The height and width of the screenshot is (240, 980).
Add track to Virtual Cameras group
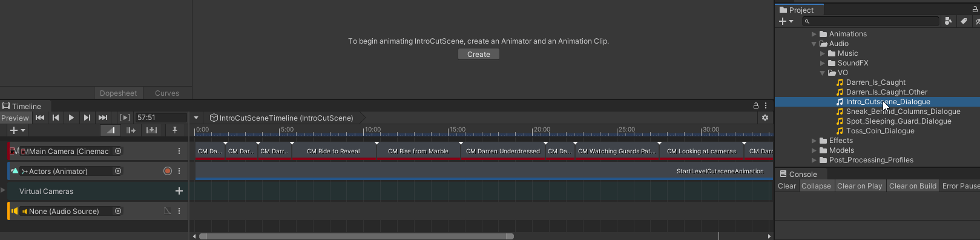(x=179, y=191)
